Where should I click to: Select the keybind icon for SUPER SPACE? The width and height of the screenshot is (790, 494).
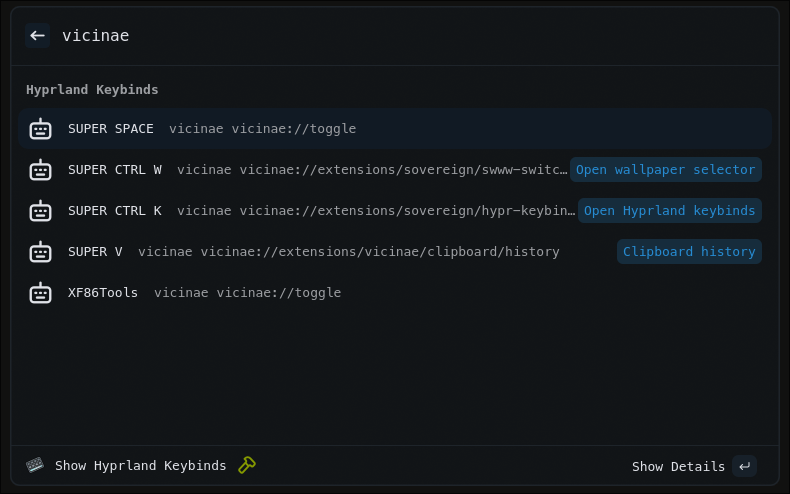tap(40, 129)
